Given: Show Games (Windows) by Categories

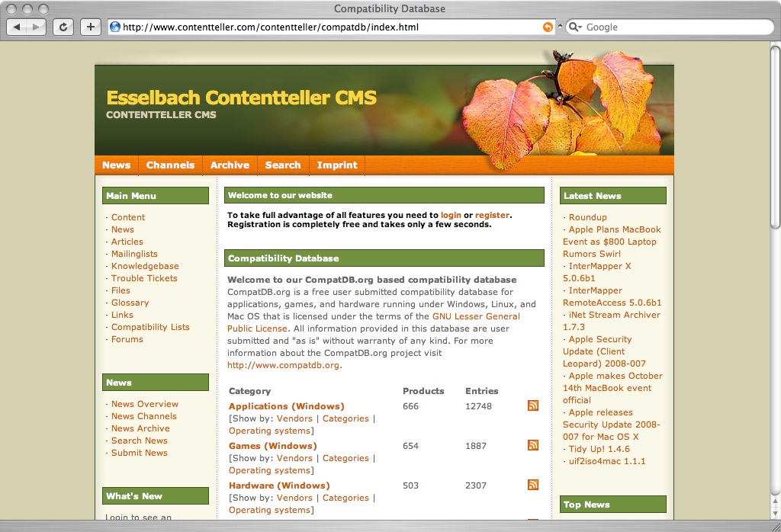Looking at the screenshot, I should tap(346, 458).
